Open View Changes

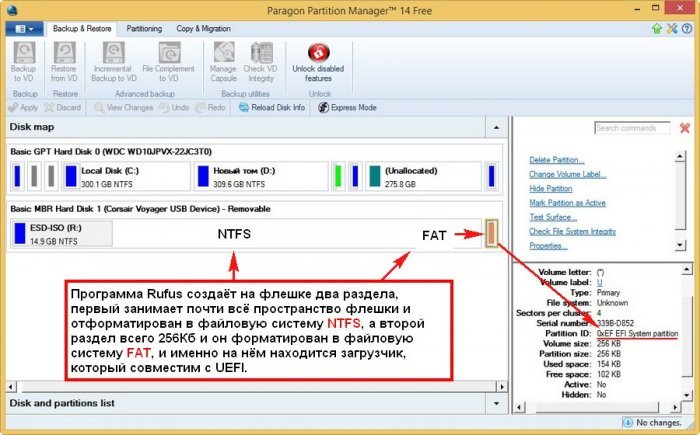tap(124, 108)
